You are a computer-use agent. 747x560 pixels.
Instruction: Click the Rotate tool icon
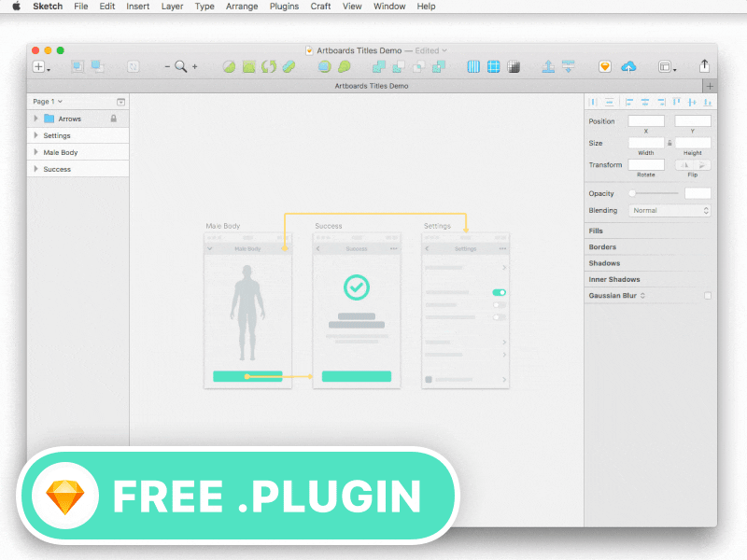[269, 66]
